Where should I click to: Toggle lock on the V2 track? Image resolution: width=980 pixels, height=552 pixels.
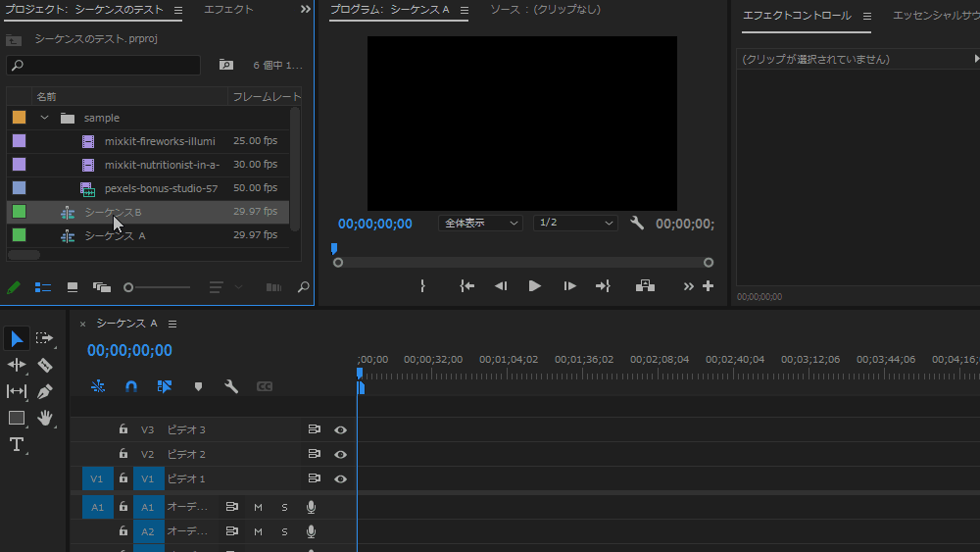click(123, 454)
